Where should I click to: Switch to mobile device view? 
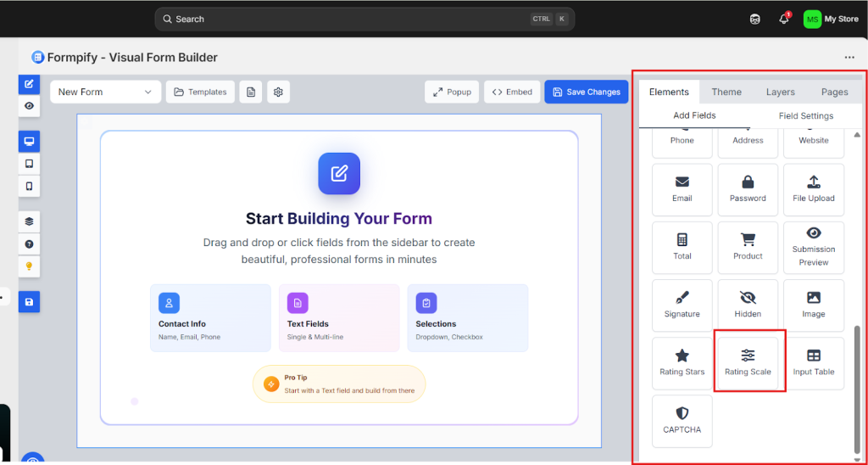click(x=30, y=186)
